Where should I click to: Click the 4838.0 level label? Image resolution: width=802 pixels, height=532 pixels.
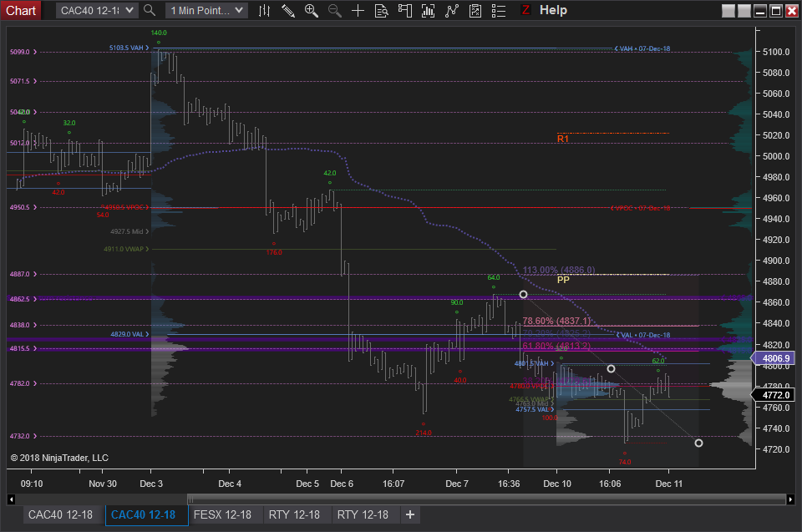tap(23, 325)
